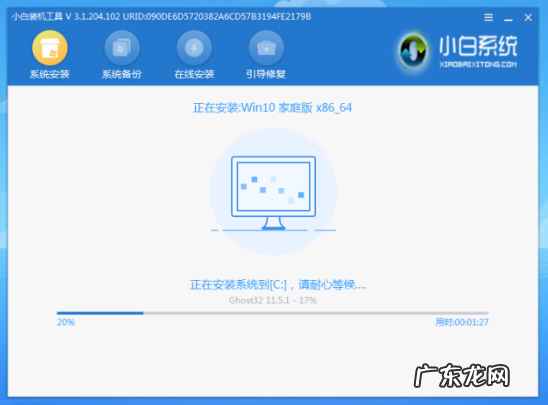
Task: Open the 系统备份 icon
Action: (122, 48)
